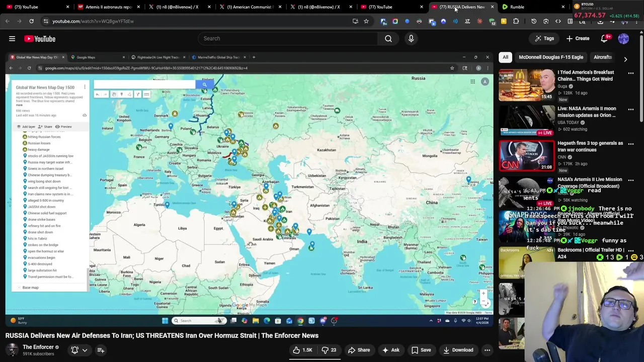Image resolution: width=644 pixels, height=362 pixels.
Task: Open the CNN Hegseth video thumbnail
Action: 526,155
